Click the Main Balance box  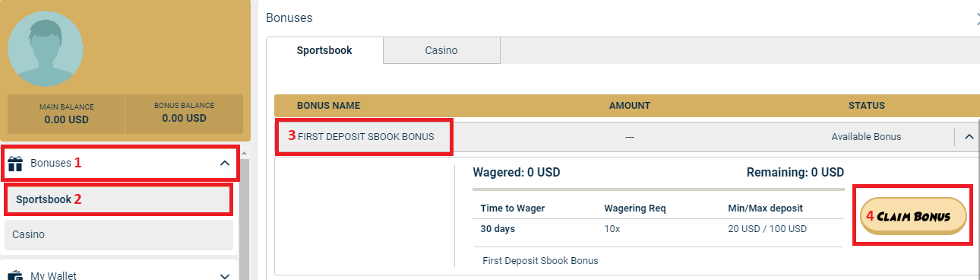[x=65, y=113]
